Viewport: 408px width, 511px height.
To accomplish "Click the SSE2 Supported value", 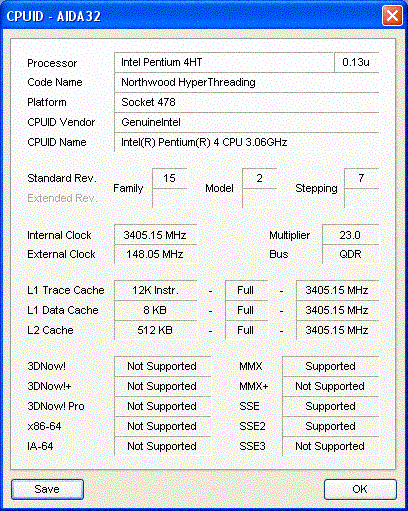I will [x=330, y=426].
